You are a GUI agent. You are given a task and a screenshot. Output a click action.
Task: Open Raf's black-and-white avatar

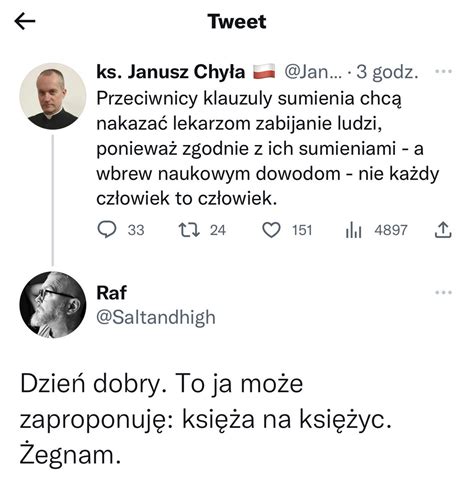53,305
